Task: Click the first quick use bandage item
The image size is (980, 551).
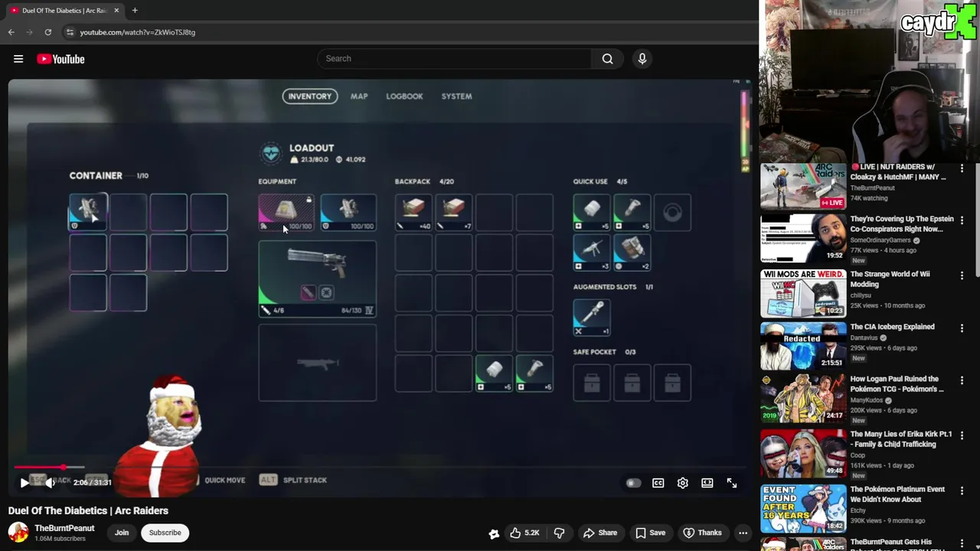Action: click(592, 212)
